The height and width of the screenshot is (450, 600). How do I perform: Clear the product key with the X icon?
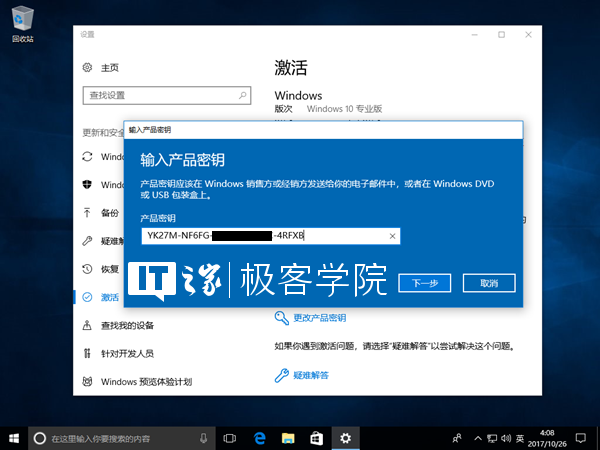(392, 236)
